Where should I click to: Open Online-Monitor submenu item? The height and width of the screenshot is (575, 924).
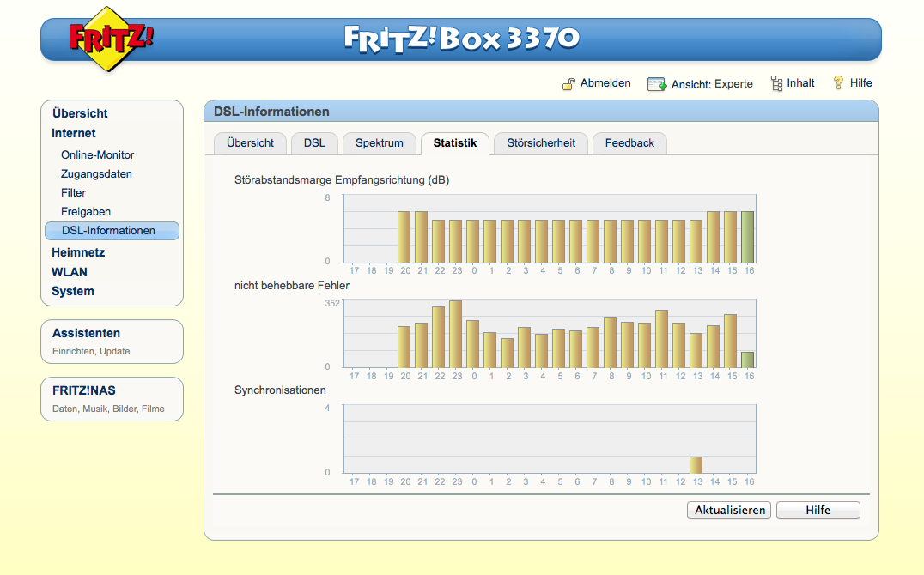(98, 155)
